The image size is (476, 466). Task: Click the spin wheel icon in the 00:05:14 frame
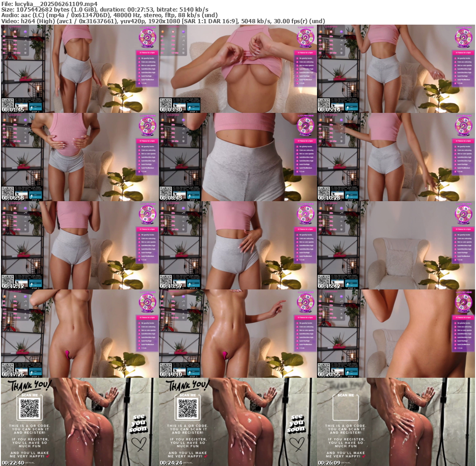pyautogui.click(x=463, y=36)
